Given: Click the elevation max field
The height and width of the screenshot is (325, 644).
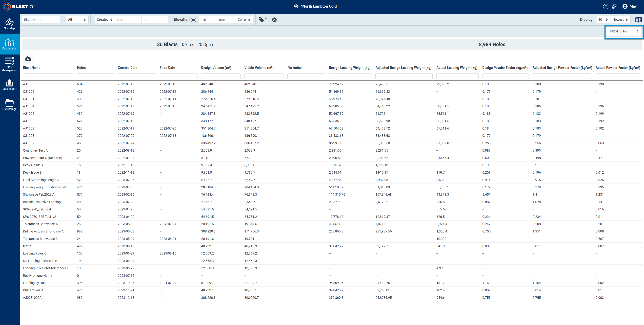Looking at the screenshot, I should (226, 20).
